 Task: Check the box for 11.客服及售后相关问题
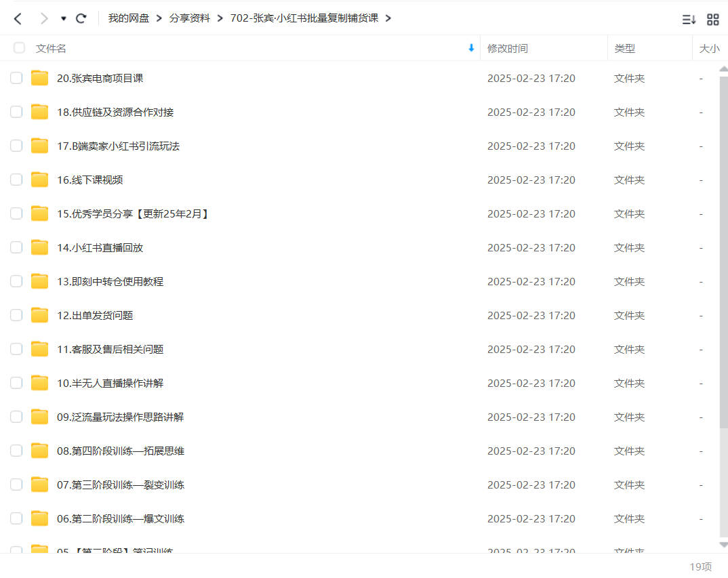pos(16,349)
